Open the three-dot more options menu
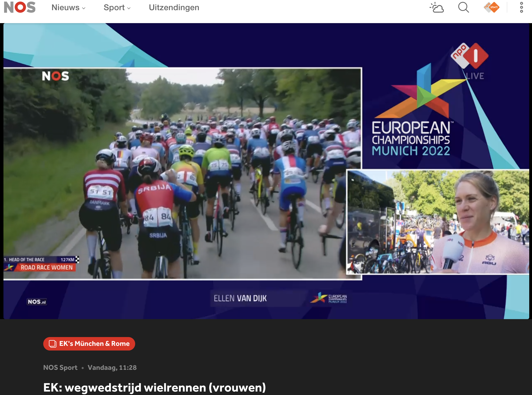This screenshot has width=532, height=395. [x=521, y=7]
